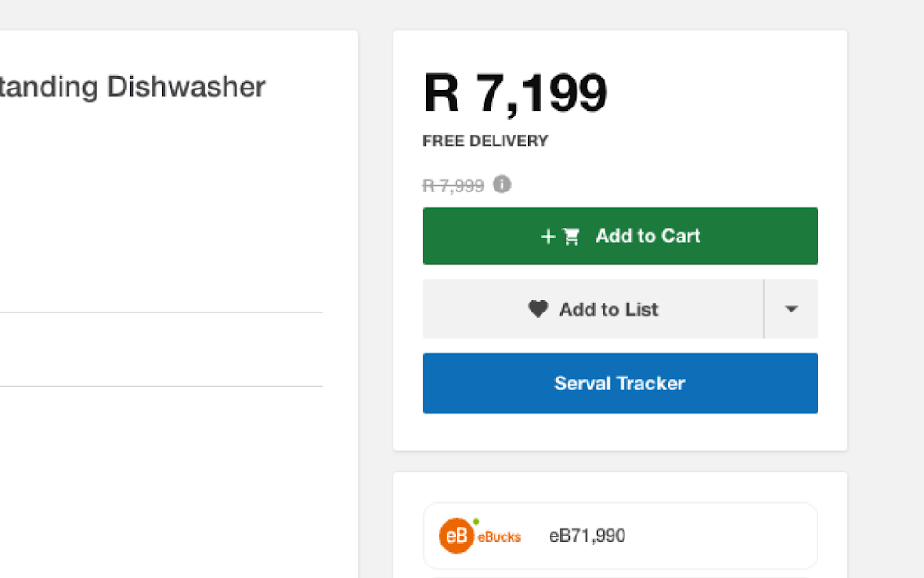Expand the Add to List dropdown arrow

pyautogui.click(x=791, y=309)
